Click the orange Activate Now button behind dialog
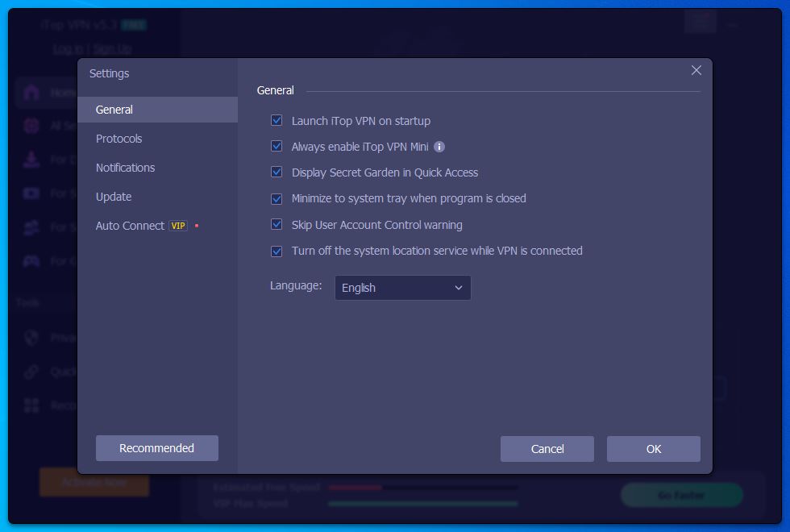The width and height of the screenshot is (790, 532). point(94,482)
